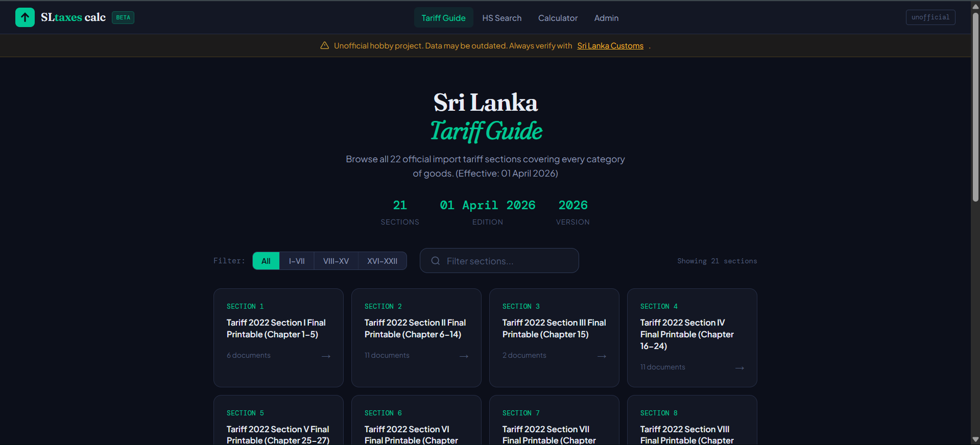
Task: Open the Calculator page
Action: click(558, 18)
